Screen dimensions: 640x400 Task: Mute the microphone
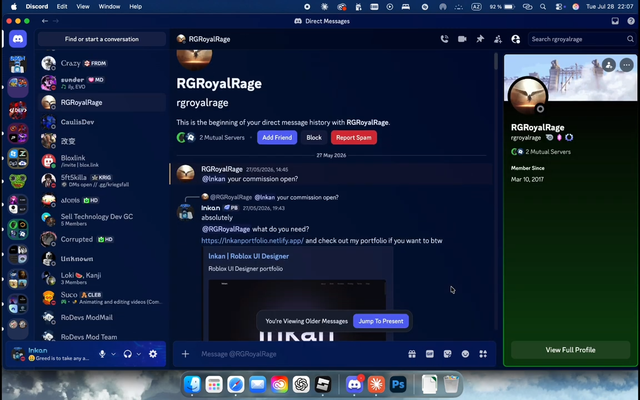tap(102, 354)
